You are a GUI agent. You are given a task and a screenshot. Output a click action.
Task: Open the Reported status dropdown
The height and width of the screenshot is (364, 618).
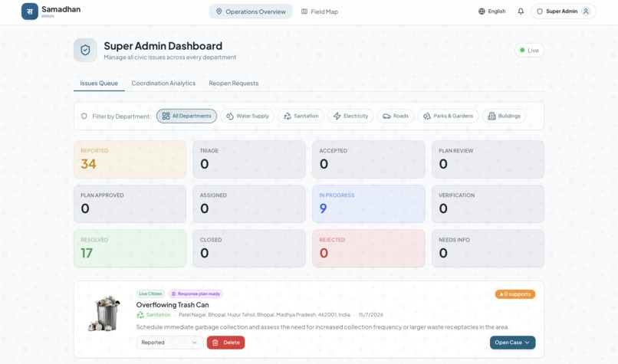click(x=169, y=343)
